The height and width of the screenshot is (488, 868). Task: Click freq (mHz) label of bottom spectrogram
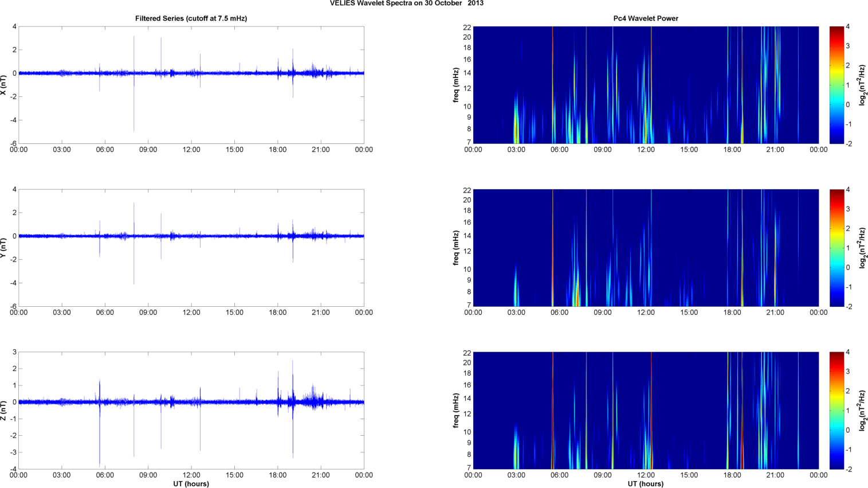(x=456, y=411)
